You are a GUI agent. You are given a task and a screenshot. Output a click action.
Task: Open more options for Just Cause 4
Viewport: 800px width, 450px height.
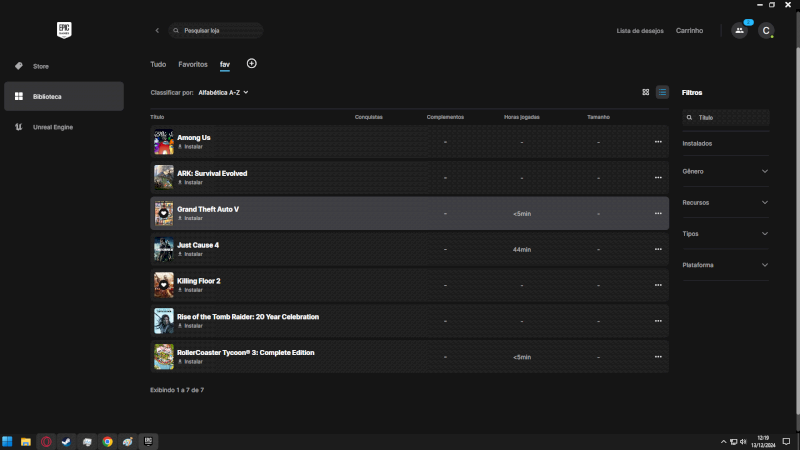[x=658, y=249]
